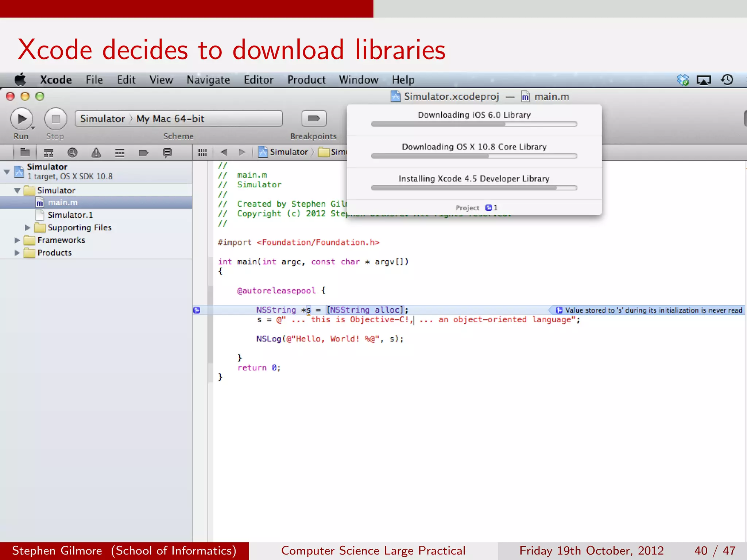Click the 'Value stored to s' analyzer message
Viewport: 747px width, 560px height.
pos(649,310)
